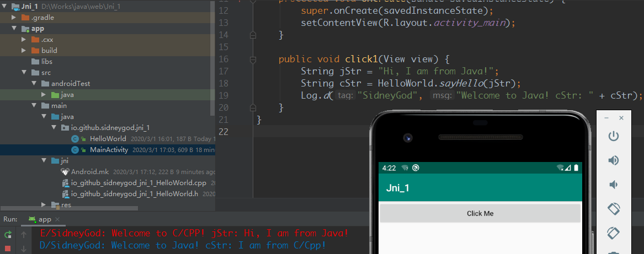Collapse the src folder tree node
The image size is (644, 254).
pyautogui.click(x=24, y=73)
